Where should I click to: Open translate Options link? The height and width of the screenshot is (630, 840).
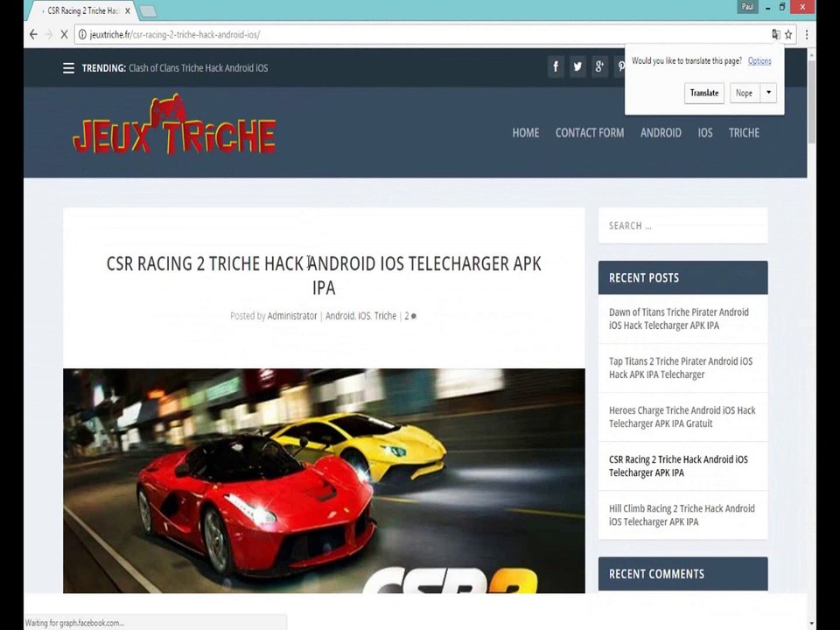point(759,60)
